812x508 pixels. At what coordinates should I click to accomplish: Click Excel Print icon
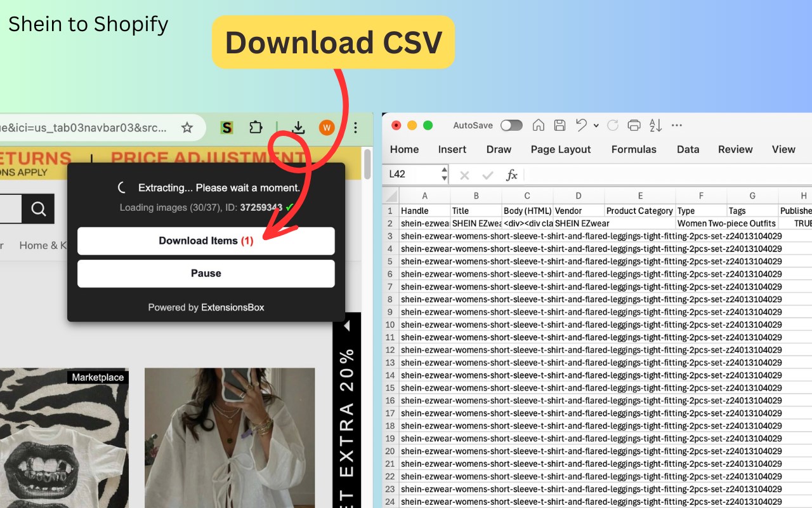coord(634,125)
